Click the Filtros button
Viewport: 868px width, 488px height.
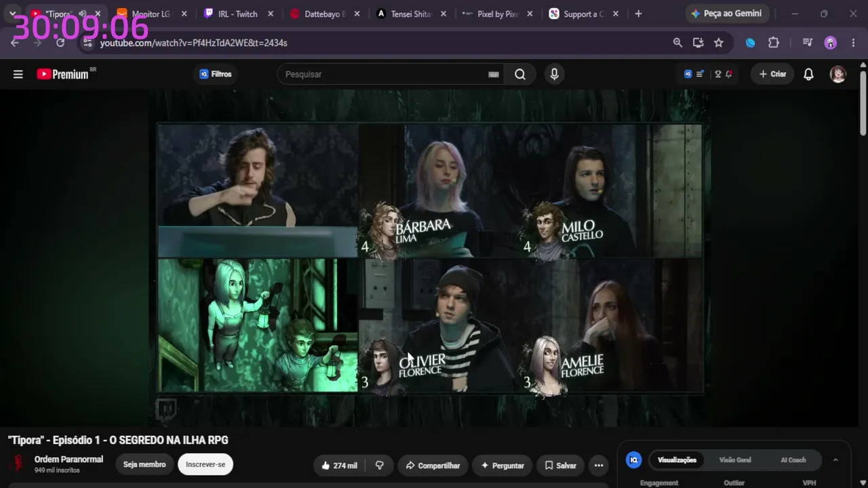pyautogui.click(x=216, y=75)
